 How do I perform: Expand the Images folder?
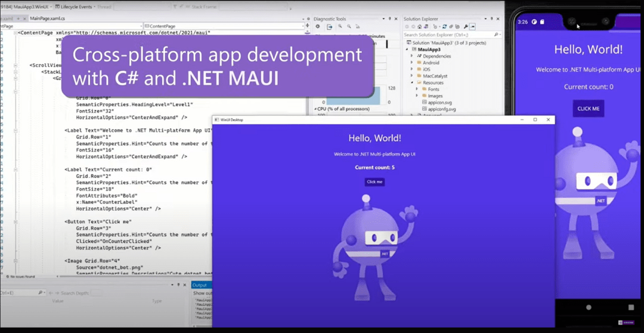coord(417,95)
